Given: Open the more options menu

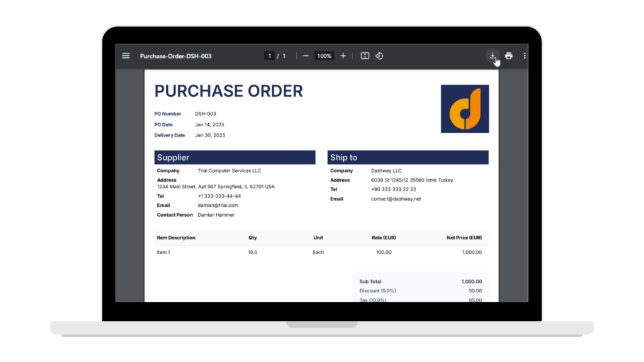Looking at the screenshot, I should [x=525, y=56].
